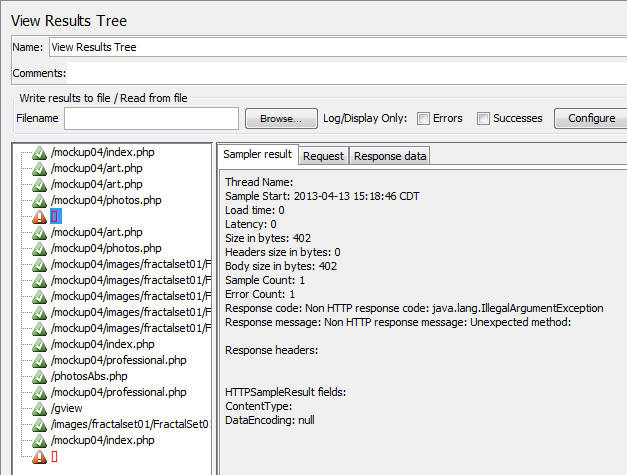The image size is (627, 475).
Task: Click the green shield icon next to /gview
Action: [39, 408]
